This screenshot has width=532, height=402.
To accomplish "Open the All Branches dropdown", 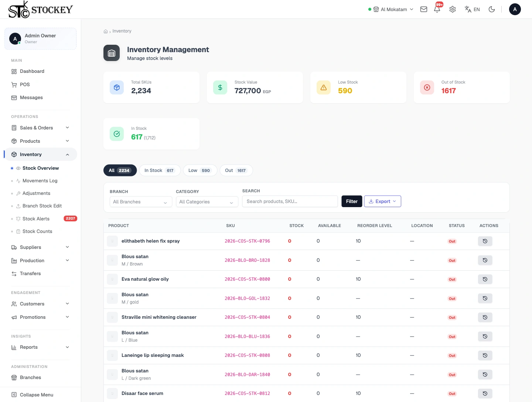I will coord(141,202).
